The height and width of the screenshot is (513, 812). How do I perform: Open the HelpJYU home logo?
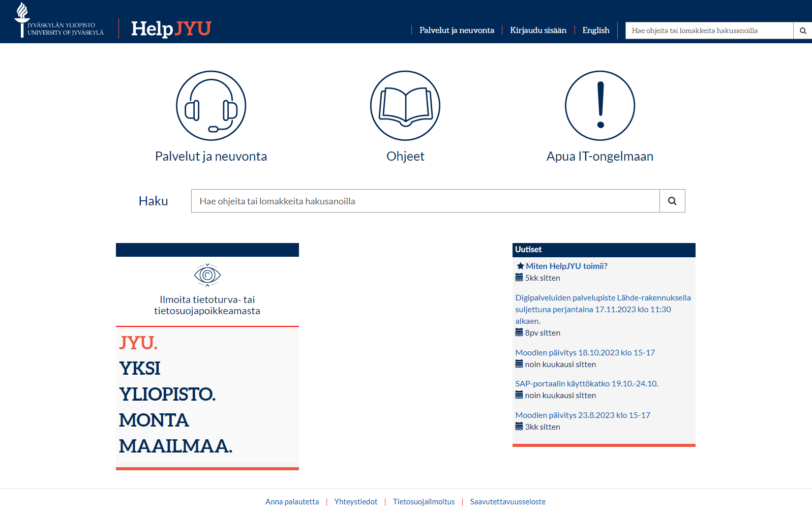[171, 28]
